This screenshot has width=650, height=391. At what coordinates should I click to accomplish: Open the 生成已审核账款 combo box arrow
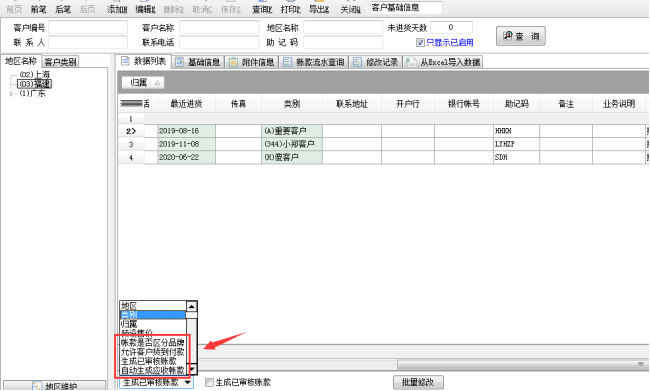click(188, 382)
